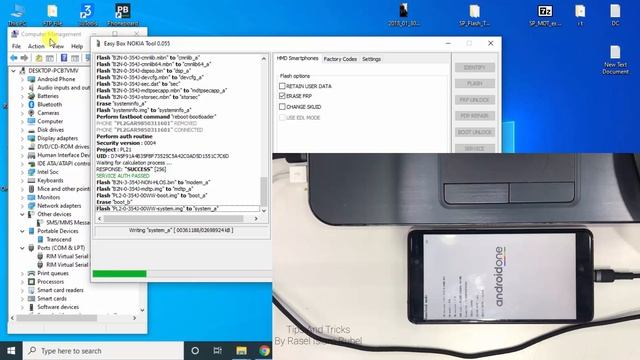Screen dimensions: 640x360
Task: Select the 'Security version : 0004' log line
Action: pyautogui.click(x=126, y=143)
